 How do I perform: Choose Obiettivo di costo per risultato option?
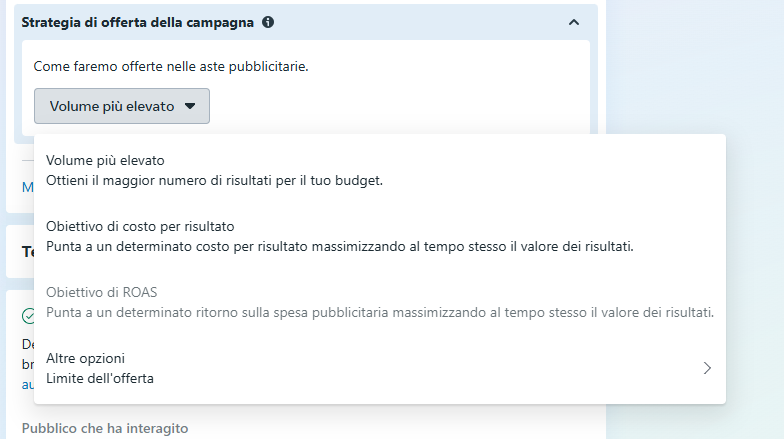click(x=140, y=226)
